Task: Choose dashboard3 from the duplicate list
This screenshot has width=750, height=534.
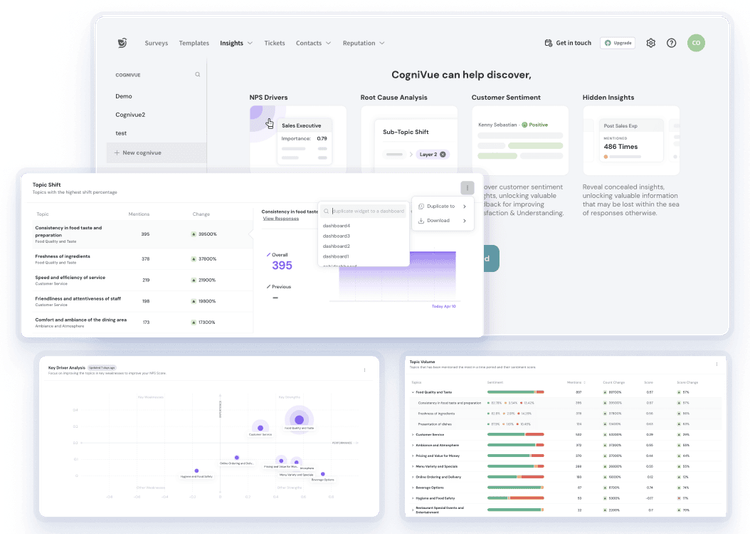Action: click(x=336, y=236)
